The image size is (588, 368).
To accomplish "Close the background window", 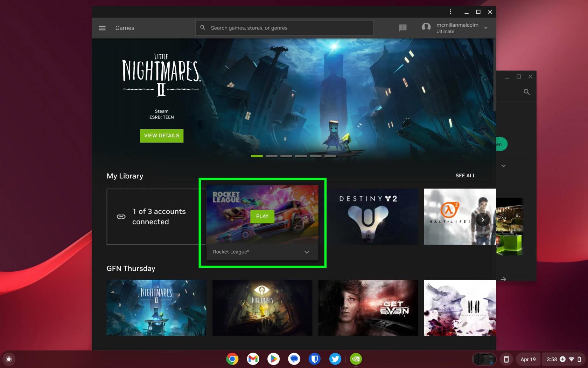I will (530, 76).
